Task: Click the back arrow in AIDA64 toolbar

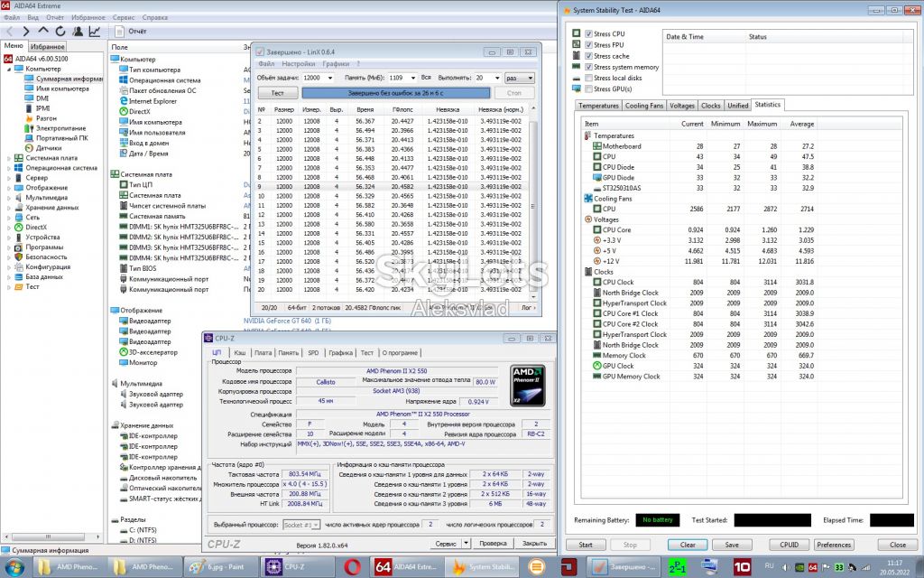Action: (9, 32)
